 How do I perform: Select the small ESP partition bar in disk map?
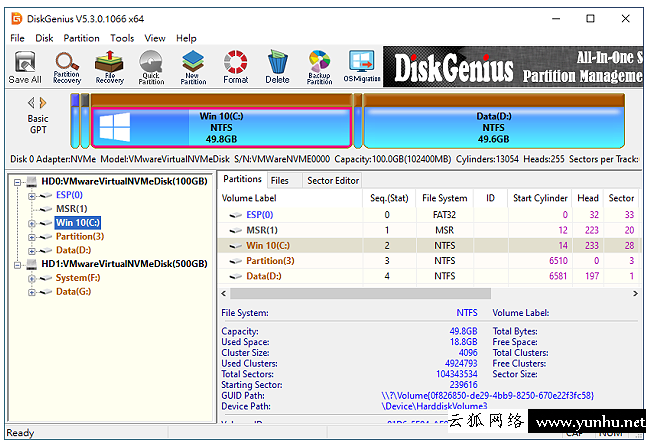pos(75,121)
